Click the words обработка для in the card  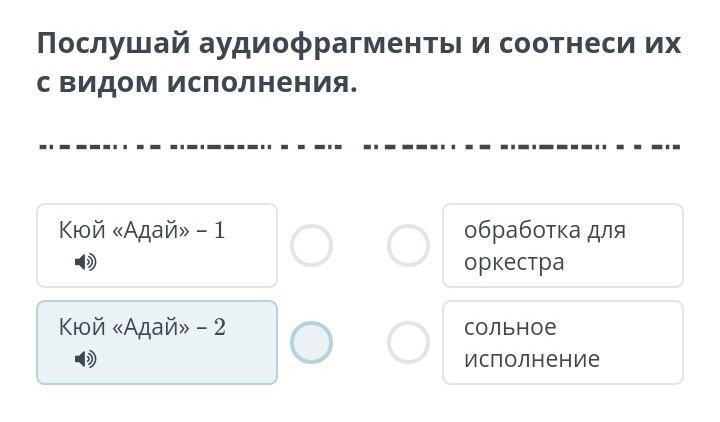(x=545, y=230)
